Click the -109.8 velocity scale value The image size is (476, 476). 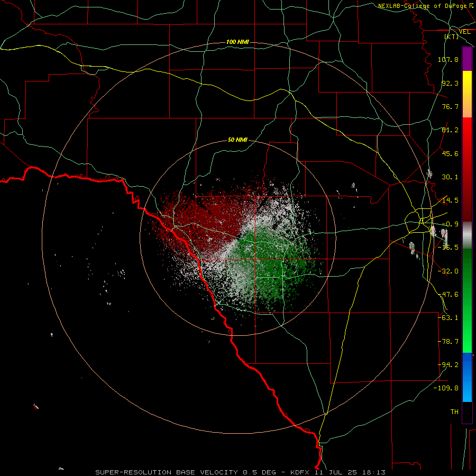[x=446, y=388]
